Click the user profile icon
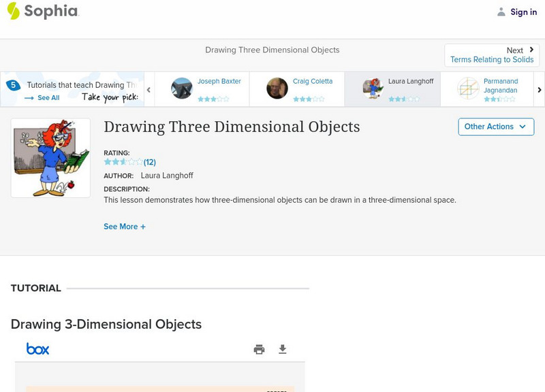Viewport: 545px width, 392px height. pyautogui.click(x=501, y=12)
